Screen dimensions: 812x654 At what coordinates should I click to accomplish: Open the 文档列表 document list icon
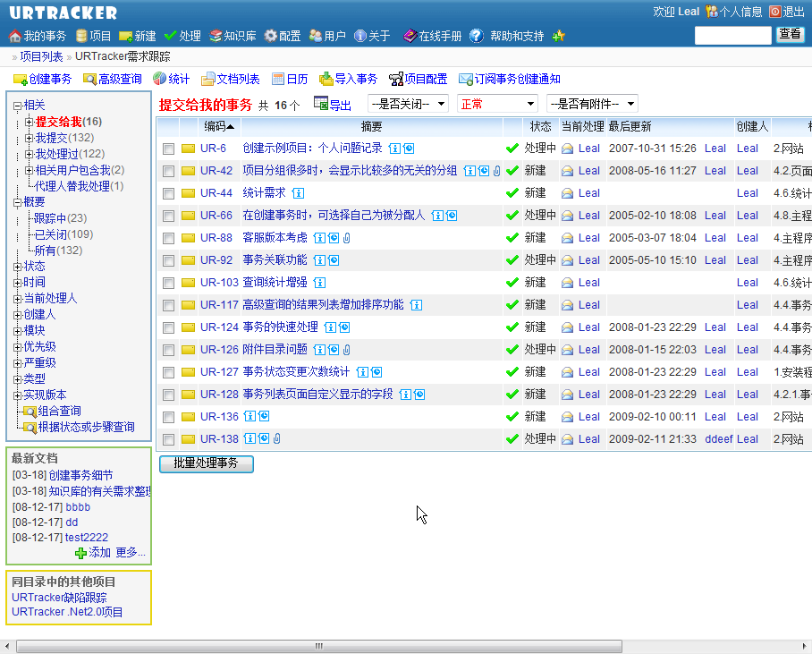click(x=207, y=80)
